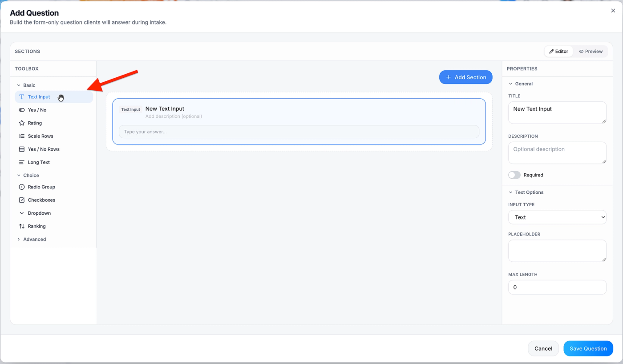The width and height of the screenshot is (623, 364).
Task: Click the Type your answer input
Action: tap(299, 132)
